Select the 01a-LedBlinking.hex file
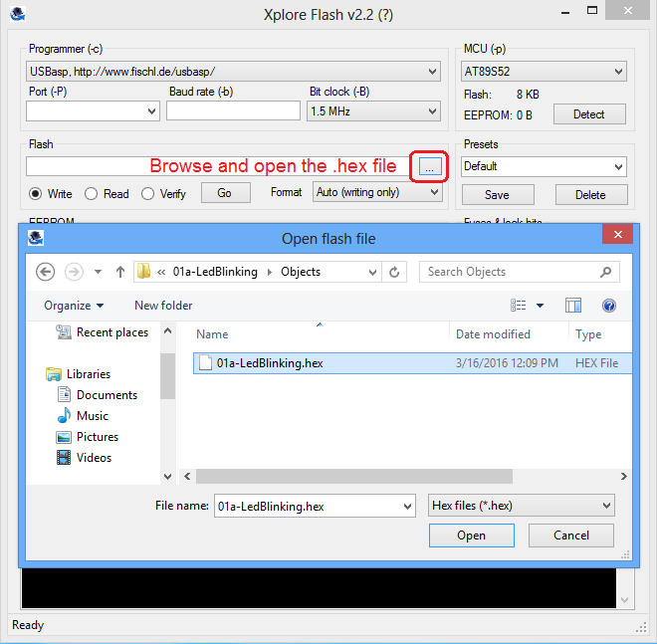 pyautogui.click(x=269, y=363)
